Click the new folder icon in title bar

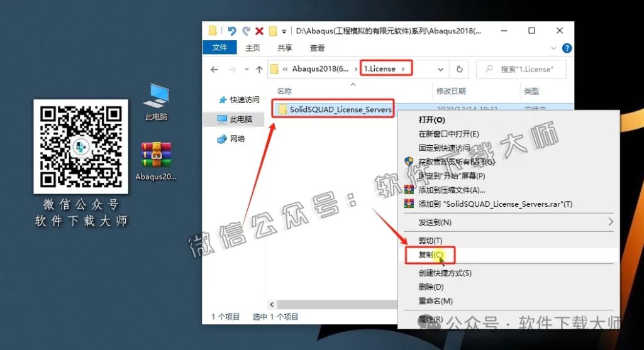click(x=273, y=31)
